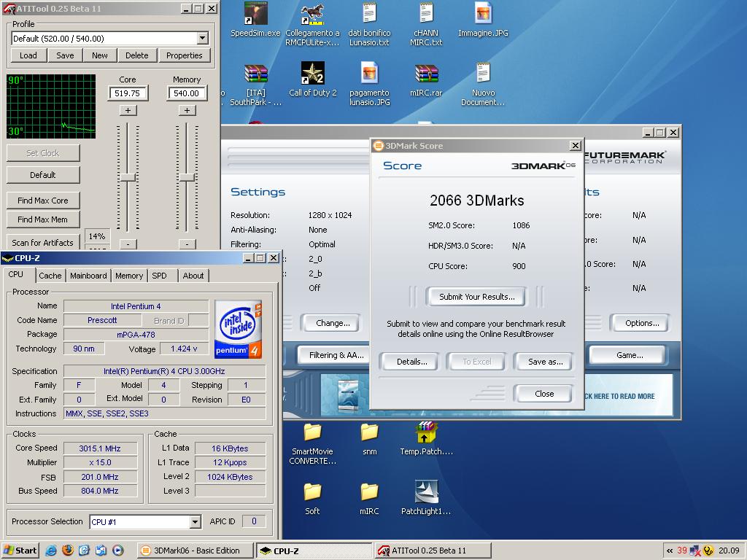Increase Core clock with plus button
This screenshot has width=747, height=560.
tap(128, 111)
